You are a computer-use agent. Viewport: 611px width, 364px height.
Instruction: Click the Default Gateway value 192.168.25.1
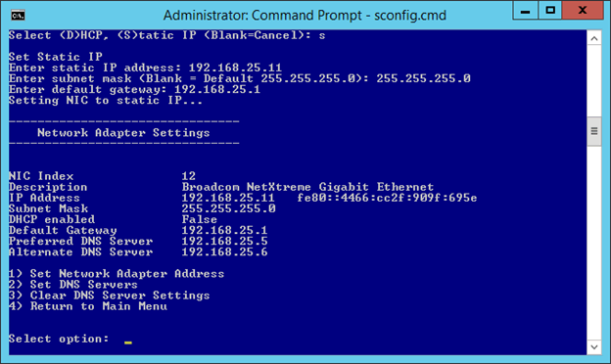(x=225, y=230)
